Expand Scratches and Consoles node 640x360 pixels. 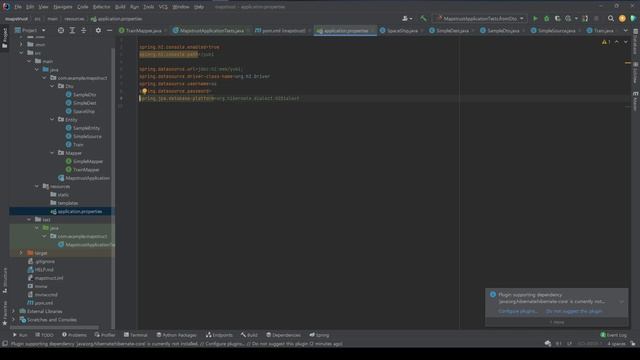[x=13, y=320]
